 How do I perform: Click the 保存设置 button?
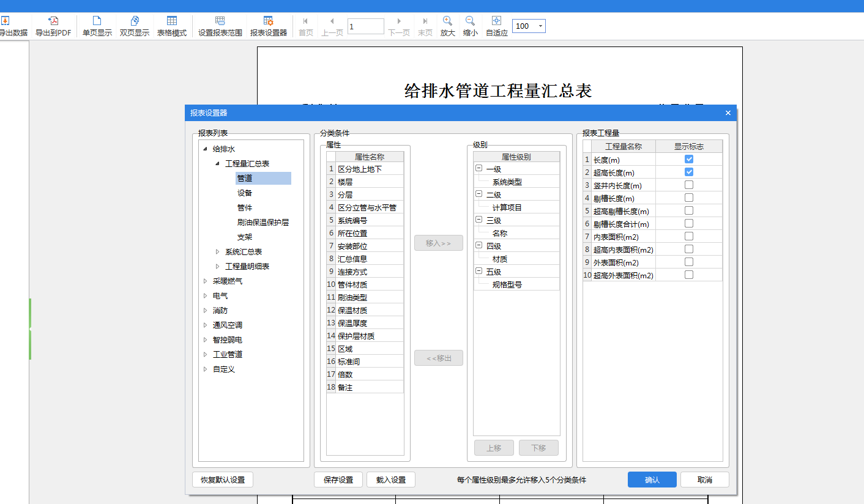click(x=338, y=480)
